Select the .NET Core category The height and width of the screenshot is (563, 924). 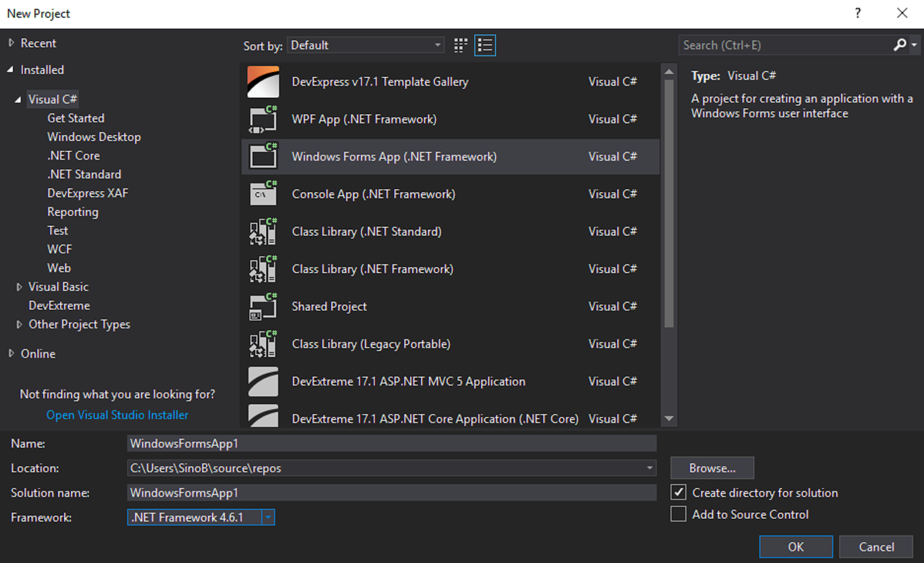[73, 155]
